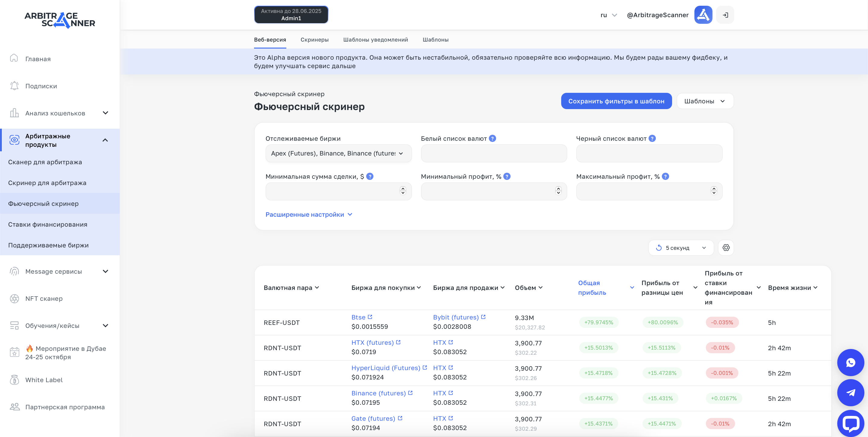Click the chart icon beside Анализ кошельков
Screen dimensions: 868x437
click(14, 113)
